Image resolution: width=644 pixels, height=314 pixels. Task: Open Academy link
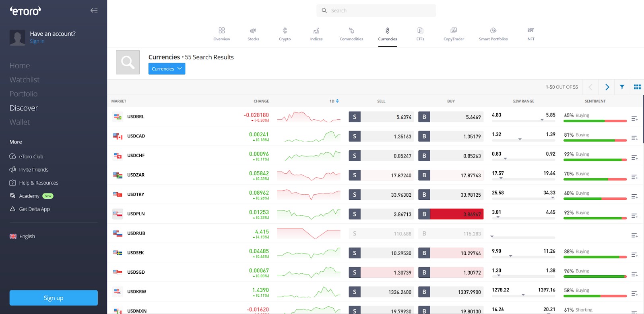(31, 196)
